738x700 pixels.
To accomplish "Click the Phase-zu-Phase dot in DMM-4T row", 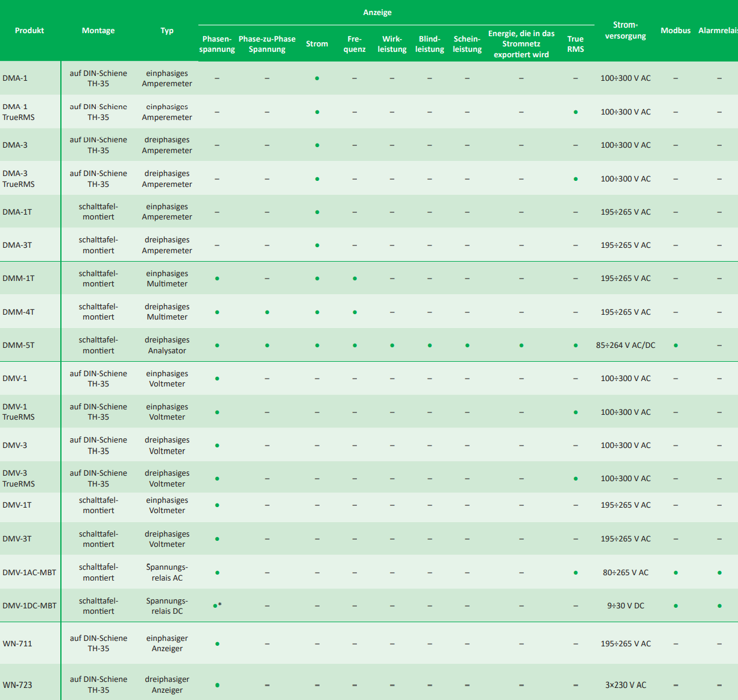I will point(267,312).
